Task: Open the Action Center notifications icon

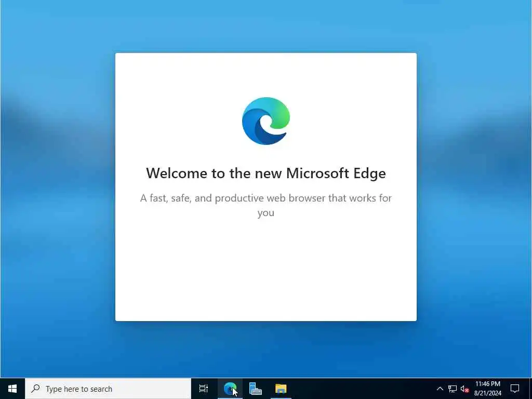Action: click(x=515, y=389)
